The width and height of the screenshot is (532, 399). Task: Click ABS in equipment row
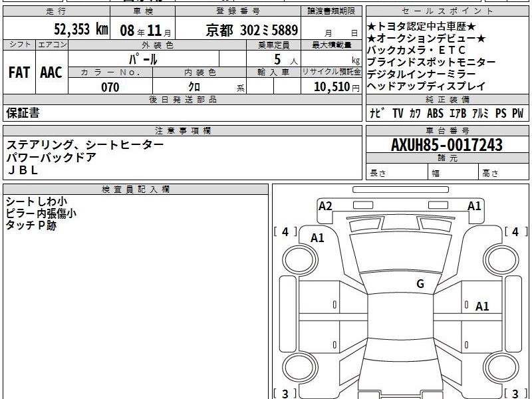click(x=435, y=113)
